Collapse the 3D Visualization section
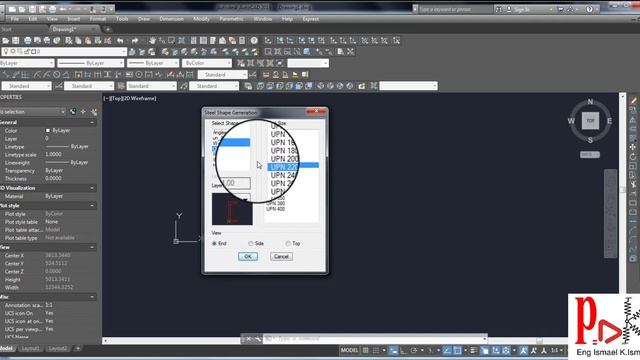 click(x=92, y=188)
